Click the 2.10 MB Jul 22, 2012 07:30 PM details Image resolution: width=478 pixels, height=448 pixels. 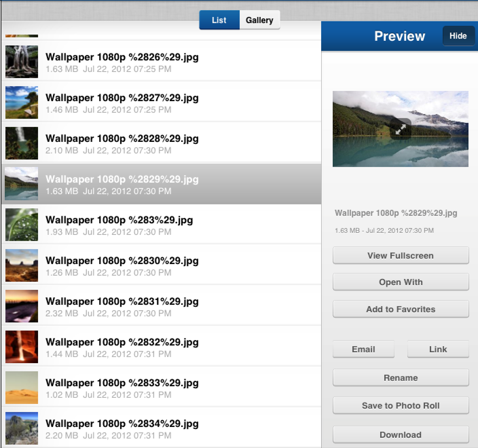[109, 150]
